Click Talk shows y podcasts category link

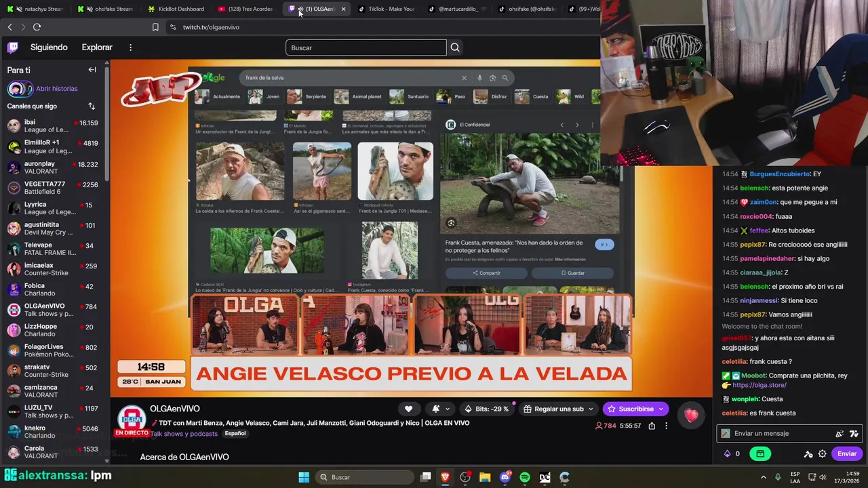(184, 434)
